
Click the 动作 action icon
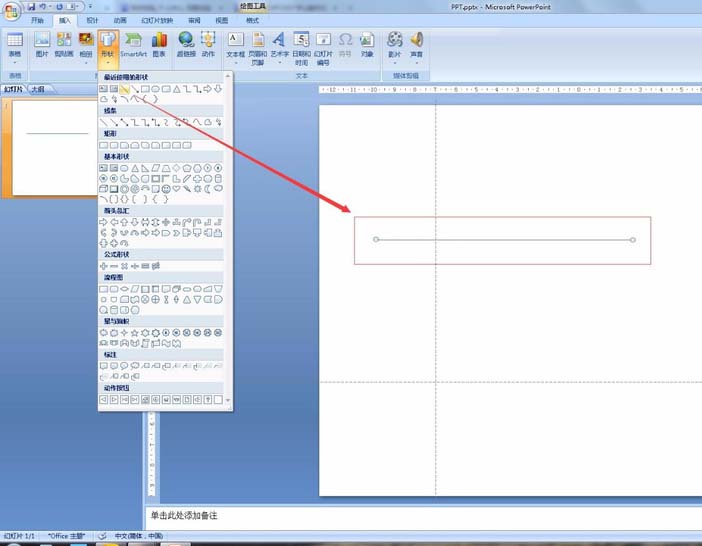(208, 45)
